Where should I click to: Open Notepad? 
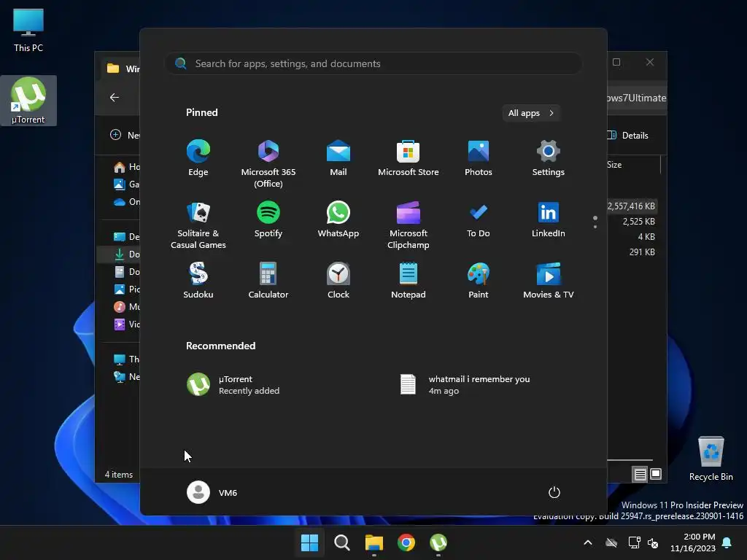[x=409, y=281]
